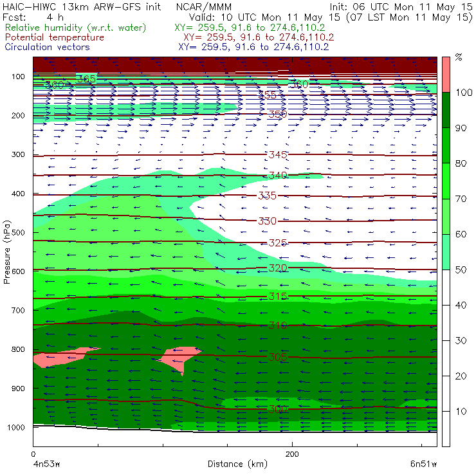Screen dimensions: 476x476
Task: Click the colorbar '90' label
Action: [461, 128]
